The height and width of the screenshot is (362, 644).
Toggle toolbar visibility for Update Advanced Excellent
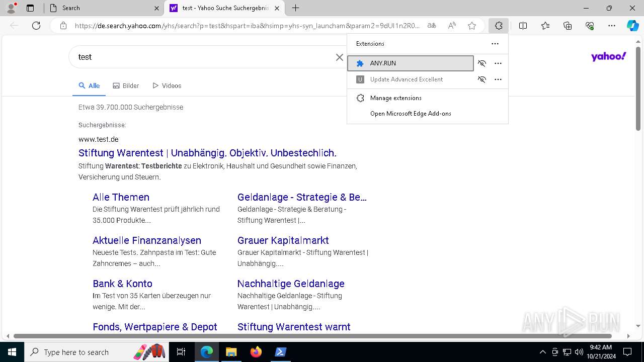[x=482, y=79]
